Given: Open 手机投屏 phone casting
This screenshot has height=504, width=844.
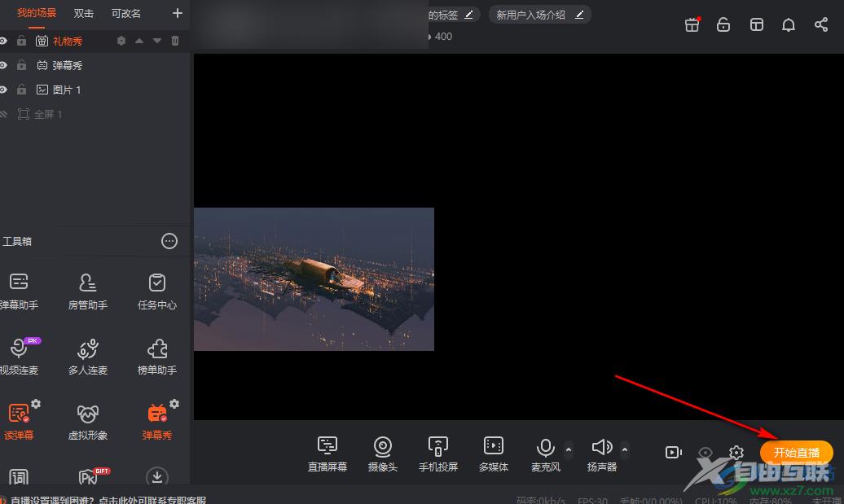Looking at the screenshot, I should tap(438, 447).
